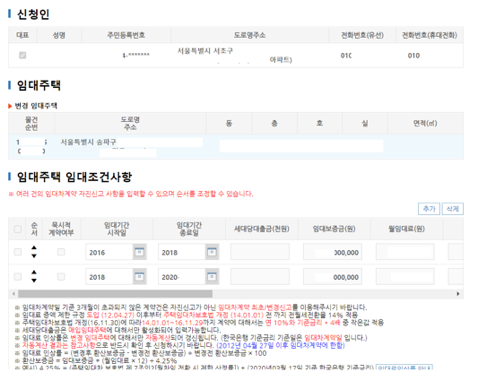Select the 서울특별시 송파구 property row
The image size is (487, 381).
(x=236, y=147)
